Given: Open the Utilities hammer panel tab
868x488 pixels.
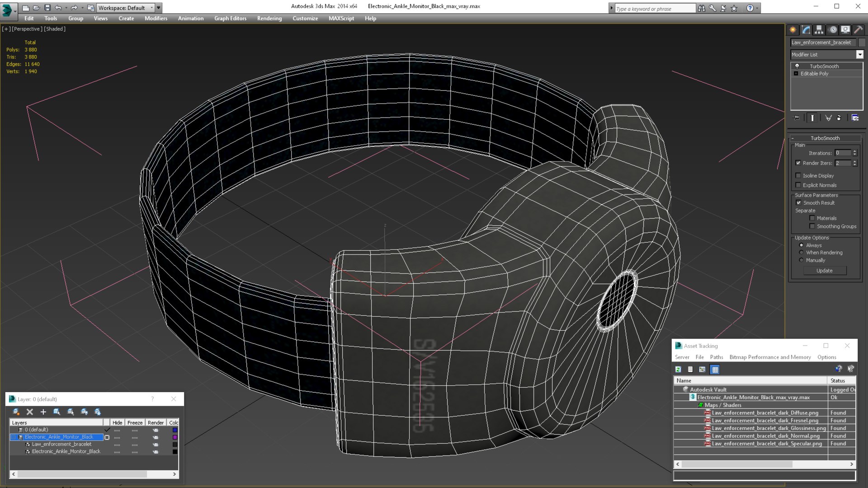Looking at the screenshot, I should pyautogui.click(x=858, y=30).
